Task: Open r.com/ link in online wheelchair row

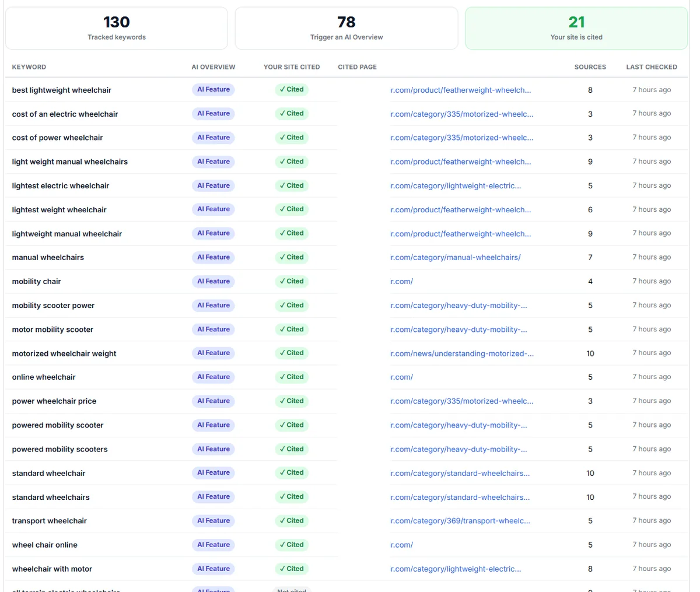Action: click(x=401, y=377)
